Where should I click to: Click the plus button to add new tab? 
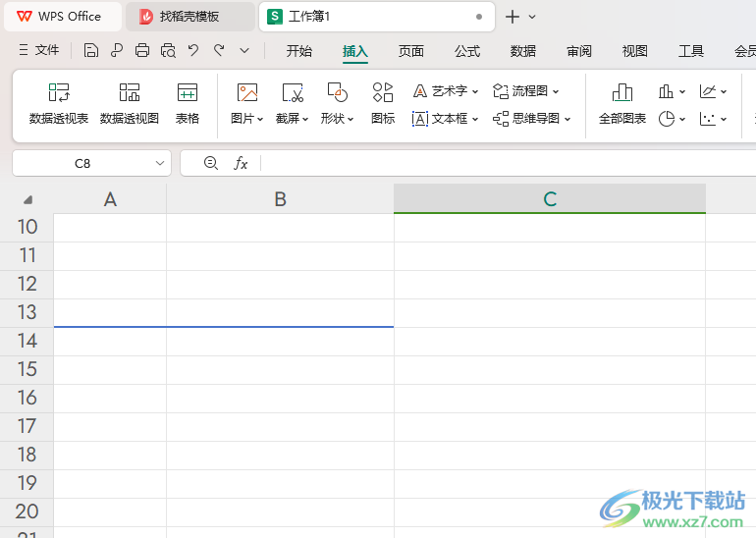tap(513, 17)
